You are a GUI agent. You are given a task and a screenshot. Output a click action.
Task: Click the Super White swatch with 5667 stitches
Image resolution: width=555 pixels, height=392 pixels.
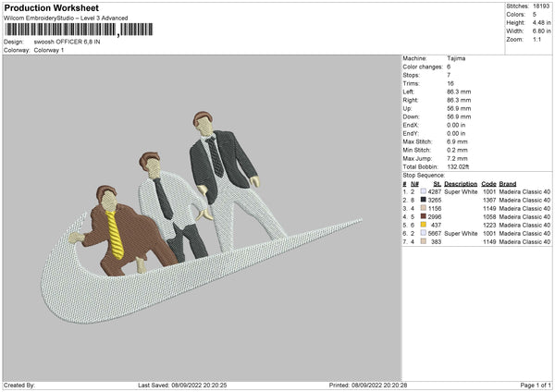coord(423,233)
